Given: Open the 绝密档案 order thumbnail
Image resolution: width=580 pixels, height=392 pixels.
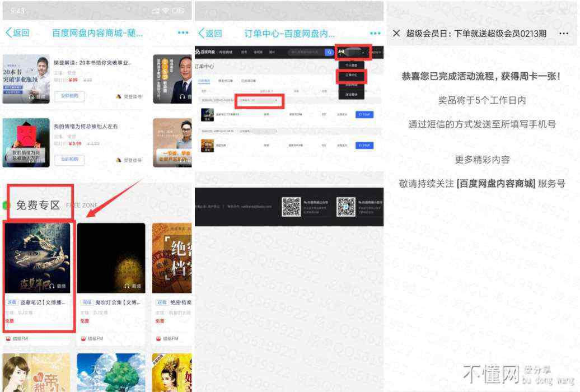Looking at the screenshot, I should coord(207,146).
